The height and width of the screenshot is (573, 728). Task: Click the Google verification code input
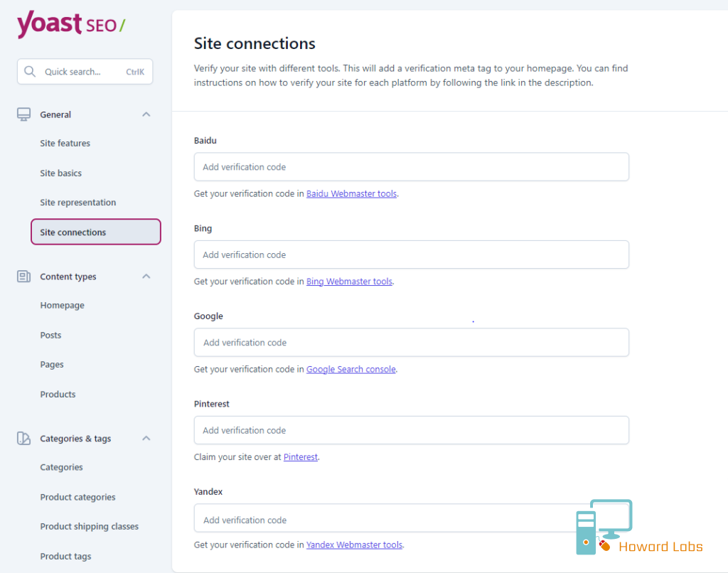click(x=412, y=342)
